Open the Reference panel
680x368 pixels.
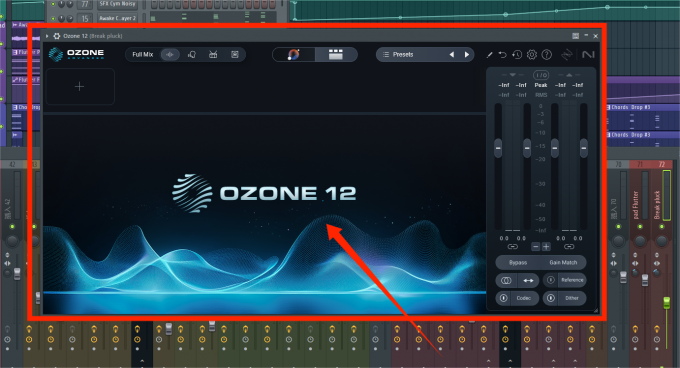(x=572, y=280)
